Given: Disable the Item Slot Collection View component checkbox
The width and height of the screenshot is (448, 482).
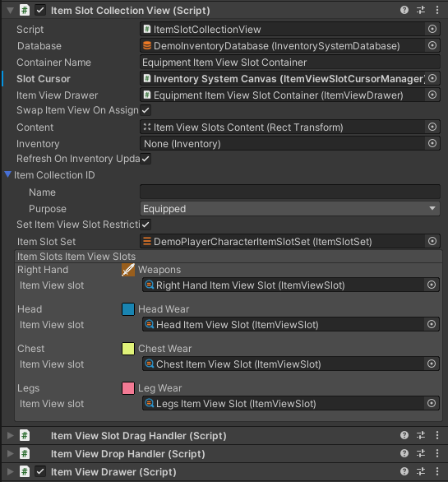Looking at the screenshot, I should pos(40,11).
